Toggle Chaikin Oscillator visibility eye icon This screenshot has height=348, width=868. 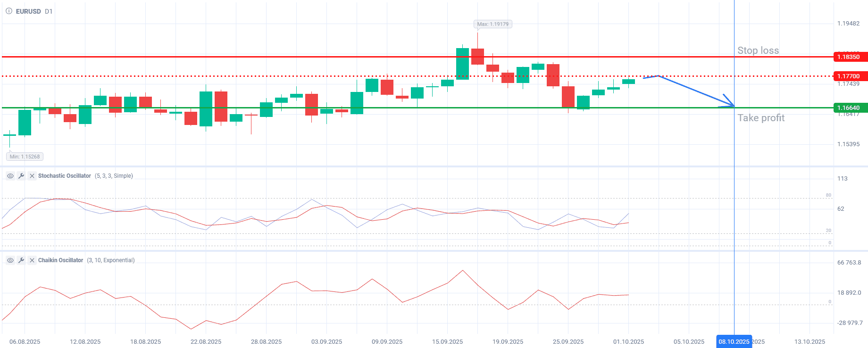click(10, 260)
